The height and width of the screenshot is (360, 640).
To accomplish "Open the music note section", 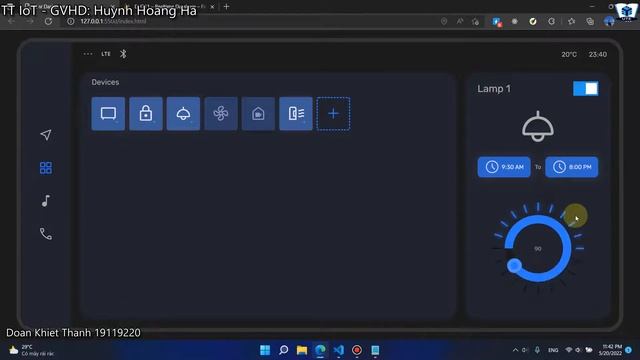I will coord(46,201).
